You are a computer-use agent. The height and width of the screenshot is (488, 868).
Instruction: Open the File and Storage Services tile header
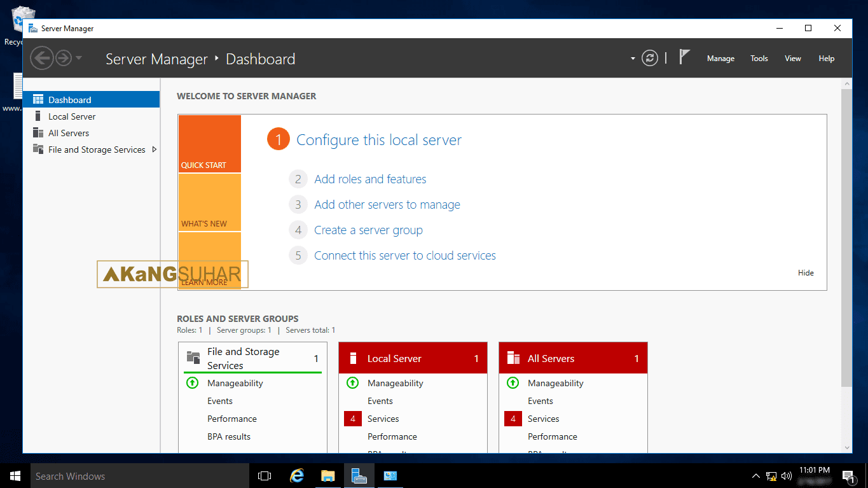tap(253, 358)
